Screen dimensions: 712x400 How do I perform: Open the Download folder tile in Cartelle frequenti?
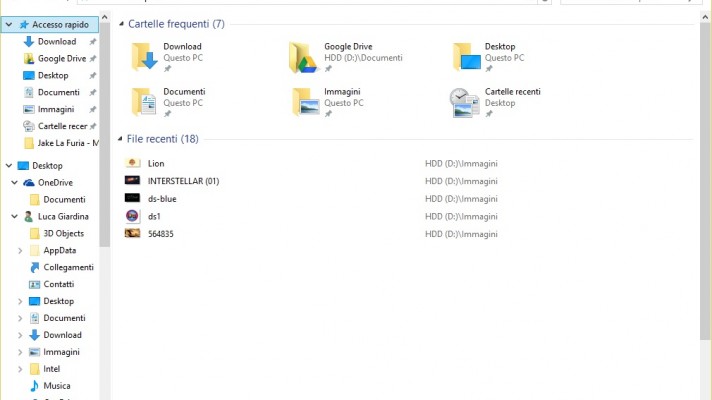pos(166,57)
